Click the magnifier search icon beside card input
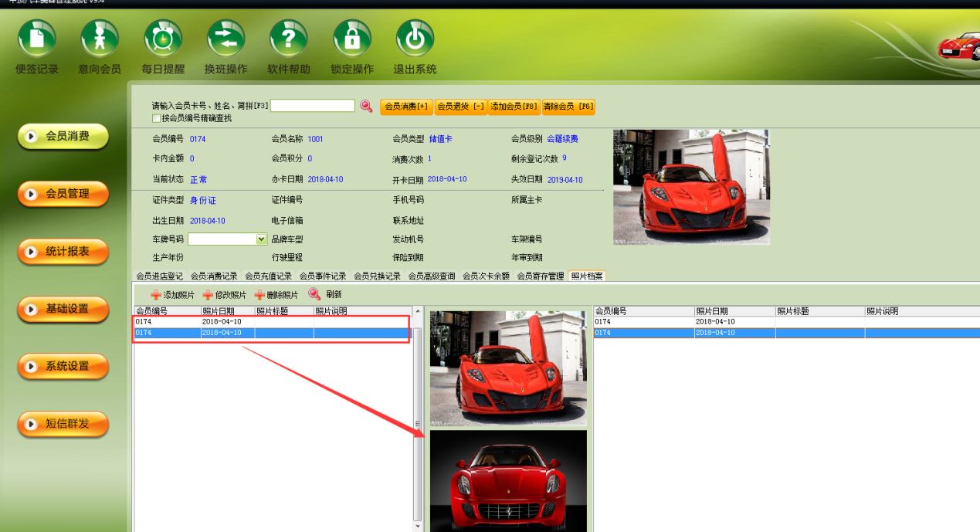Viewport: 980px width, 532px height. [x=366, y=107]
